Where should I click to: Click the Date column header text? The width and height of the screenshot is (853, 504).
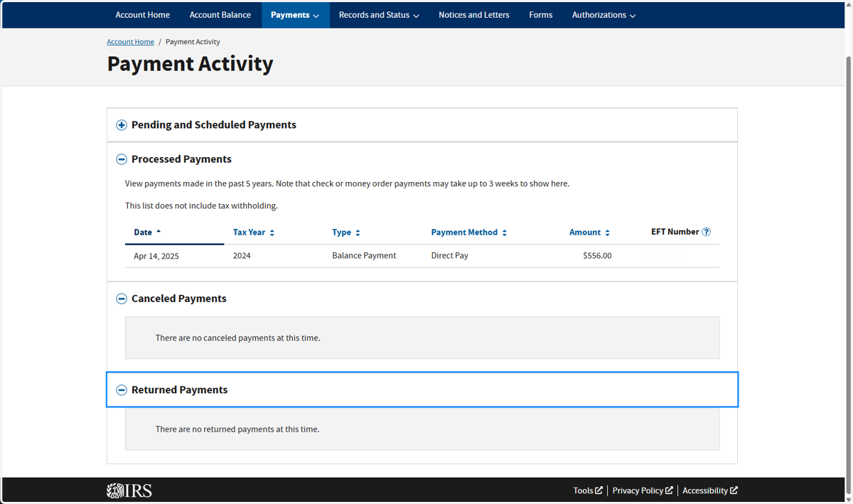(143, 232)
